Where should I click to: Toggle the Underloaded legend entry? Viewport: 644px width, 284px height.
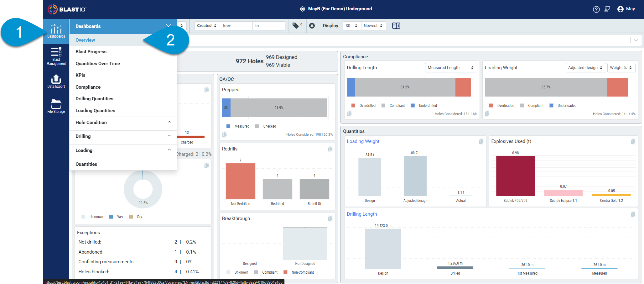(563, 106)
